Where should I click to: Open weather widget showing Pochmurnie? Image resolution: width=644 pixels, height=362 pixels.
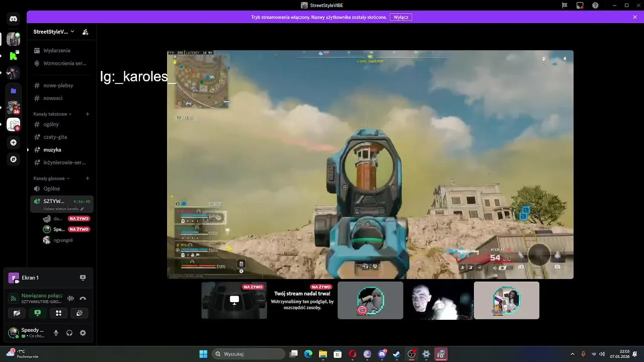click(23, 354)
